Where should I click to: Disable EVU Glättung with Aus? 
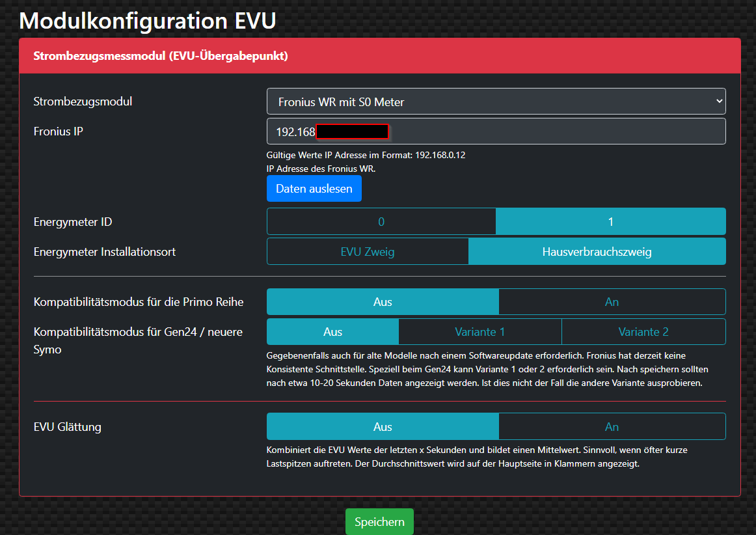[x=383, y=427]
